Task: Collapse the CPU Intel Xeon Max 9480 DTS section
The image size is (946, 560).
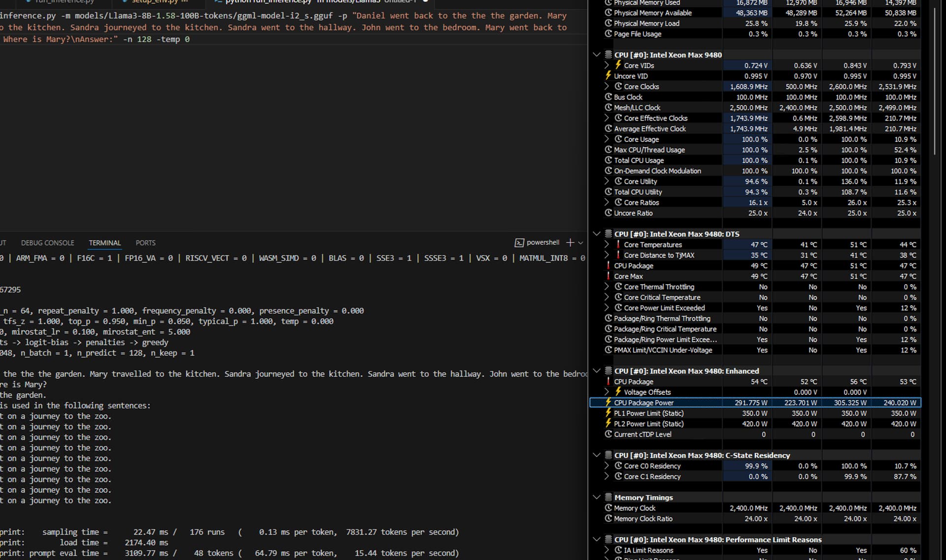Action: pyautogui.click(x=597, y=234)
